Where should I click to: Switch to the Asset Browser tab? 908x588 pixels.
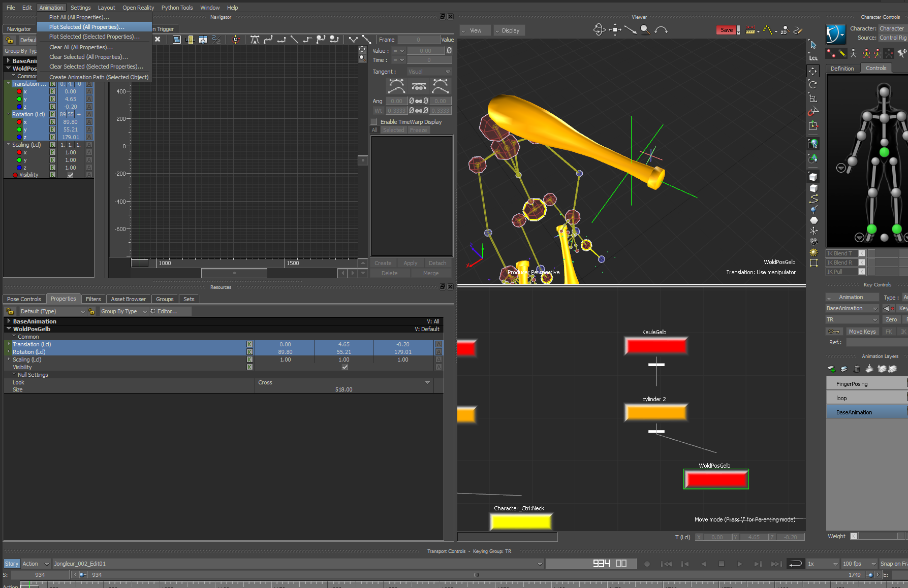click(x=128, y=299)
